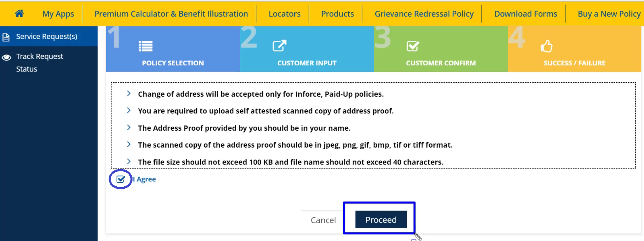The image size is (644, 241).
Task: Click the checkmark icon on Customer Confirm step
Action: (413, 46)
